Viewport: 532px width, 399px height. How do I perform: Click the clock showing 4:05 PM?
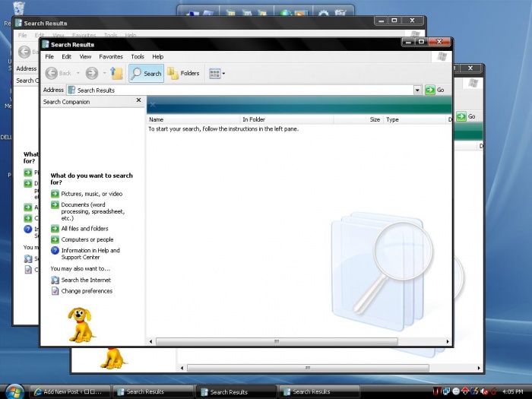(x=513, y=391)
